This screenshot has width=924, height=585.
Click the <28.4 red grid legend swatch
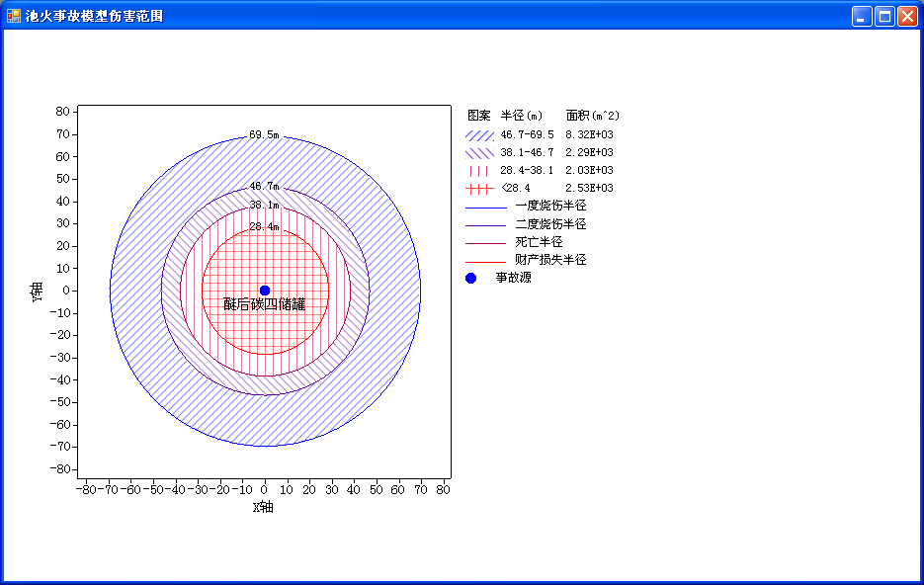pyautogui.click(x=479, y=189)
